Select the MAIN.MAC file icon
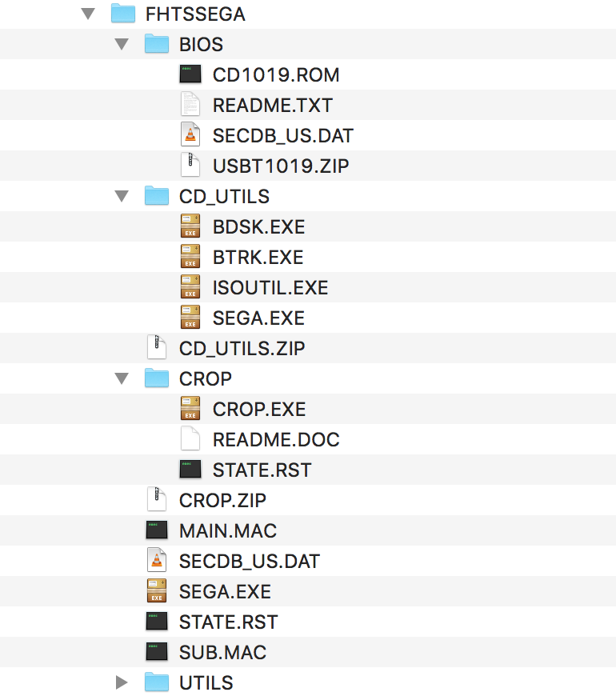The height and width of the screenshot is (696, 616). pos(157,530)
